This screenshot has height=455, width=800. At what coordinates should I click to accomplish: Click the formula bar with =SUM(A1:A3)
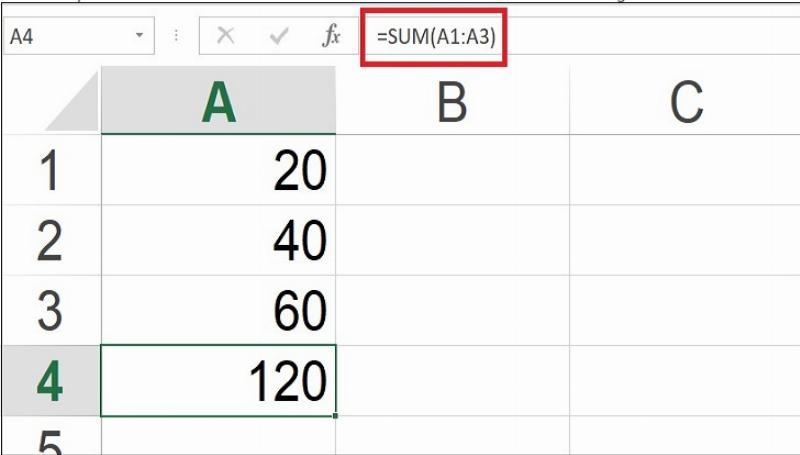pyautogui.click(x=581, y=36)
